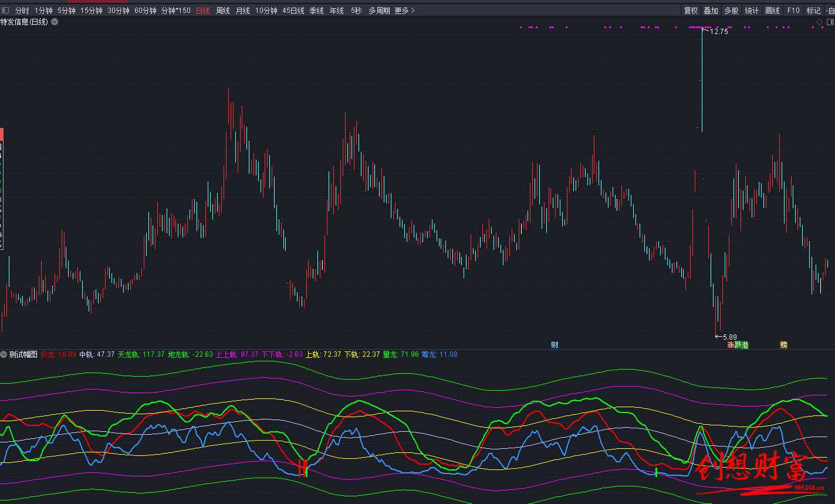
Task: Click the 特发信息(日线) stock title
Action: pos(24,22)
